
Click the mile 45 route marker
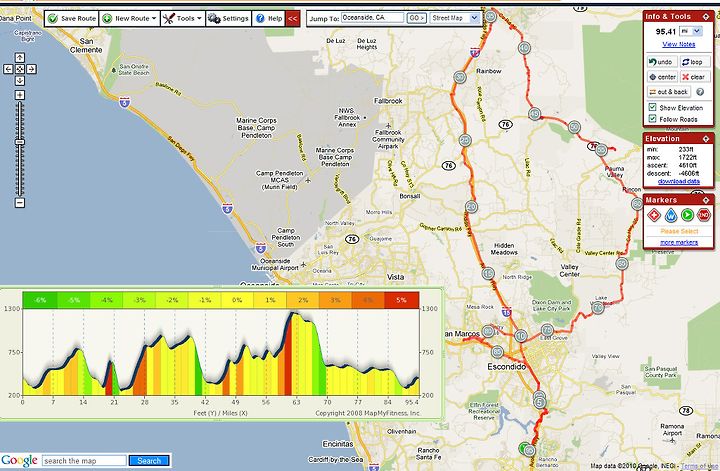tap(534, 114)
